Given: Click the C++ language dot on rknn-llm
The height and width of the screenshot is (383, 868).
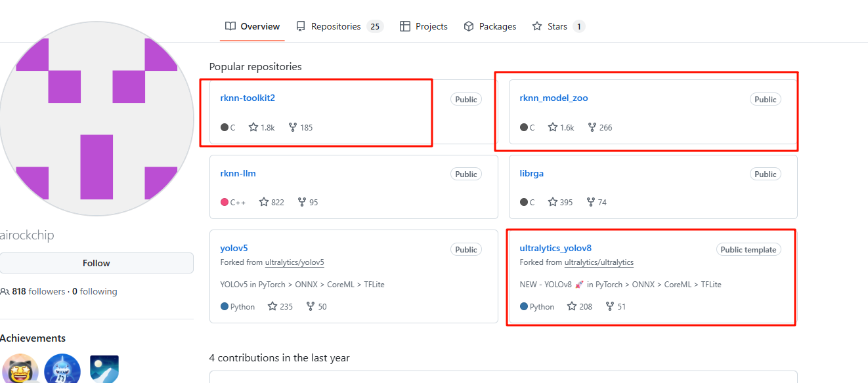Looking at the screenshot, I should (x=225, y=202).
